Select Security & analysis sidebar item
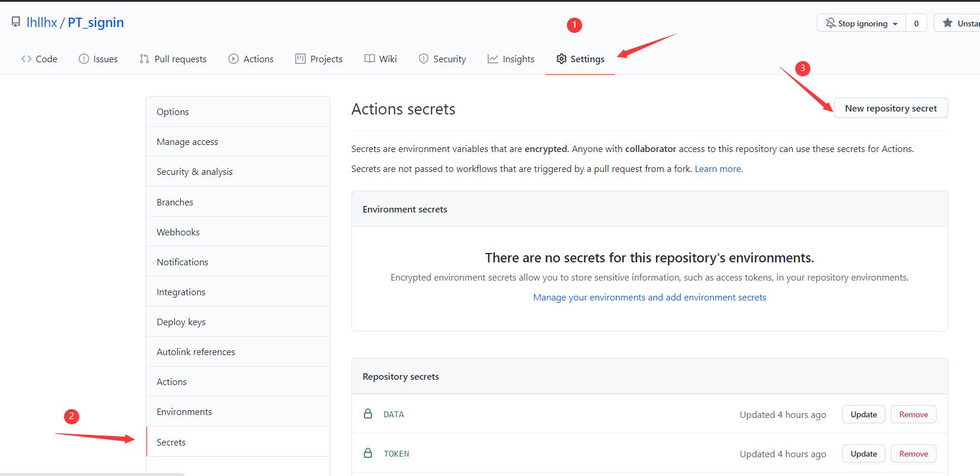The image size is (980, 476). [x=238, y=171]
